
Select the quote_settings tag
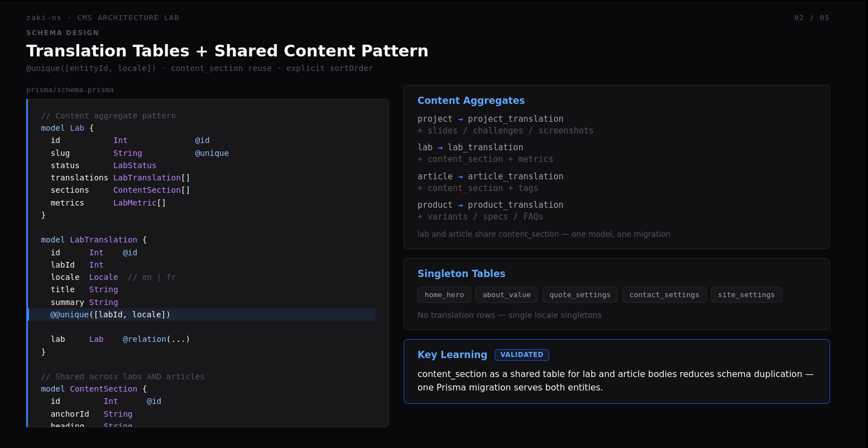(580, 295)
